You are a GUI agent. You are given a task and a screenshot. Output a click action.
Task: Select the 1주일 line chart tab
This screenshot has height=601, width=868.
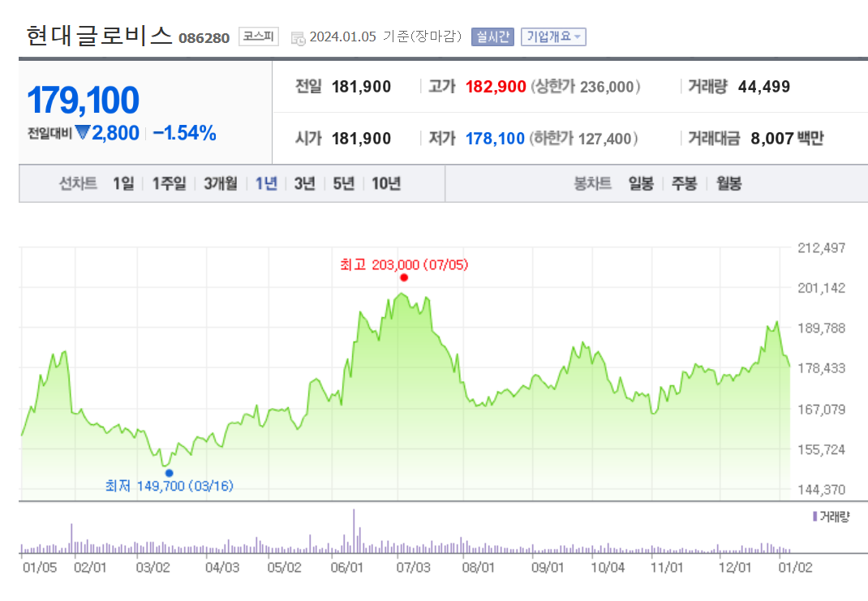click(169, 183)
